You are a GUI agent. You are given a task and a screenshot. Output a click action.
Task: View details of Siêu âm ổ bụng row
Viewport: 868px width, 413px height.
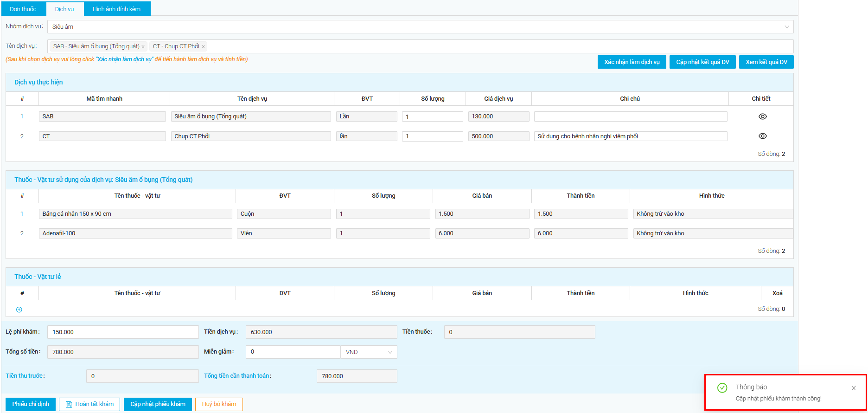(762, 116)
